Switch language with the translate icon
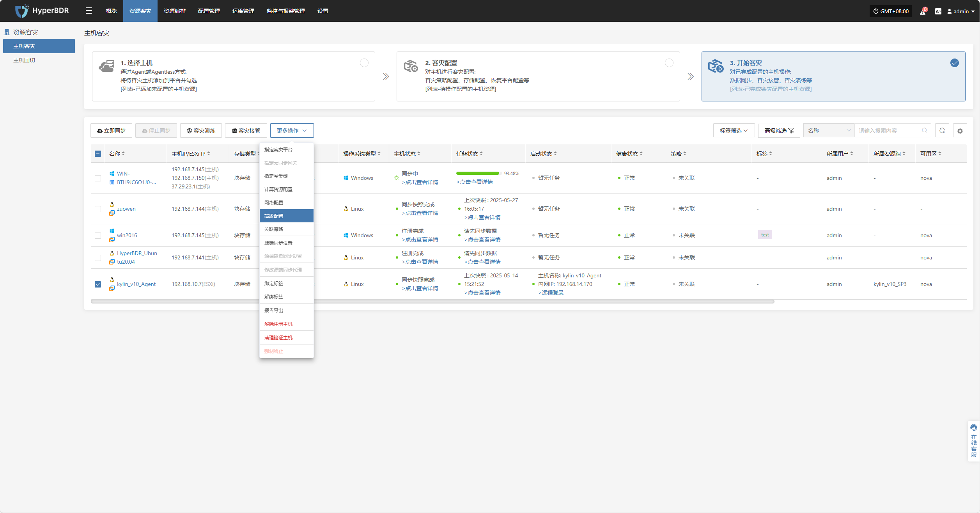980x513 pixels. tap(938, 11)
